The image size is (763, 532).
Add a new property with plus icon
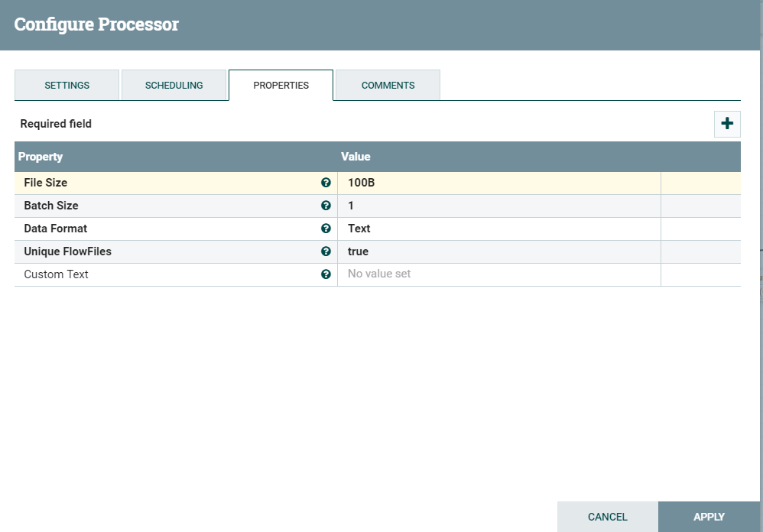tap(727, 124)
